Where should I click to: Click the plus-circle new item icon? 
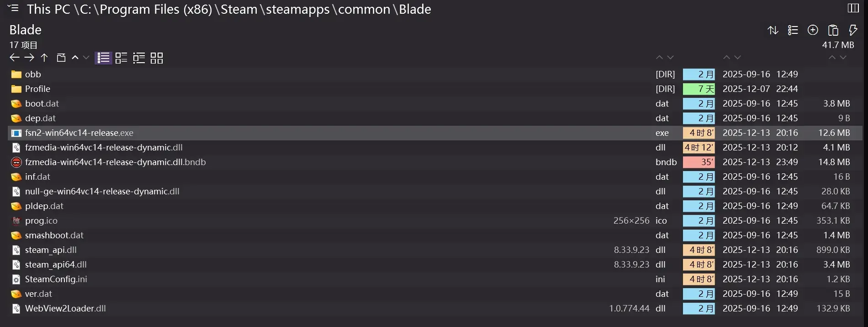[x=813, y=30]
